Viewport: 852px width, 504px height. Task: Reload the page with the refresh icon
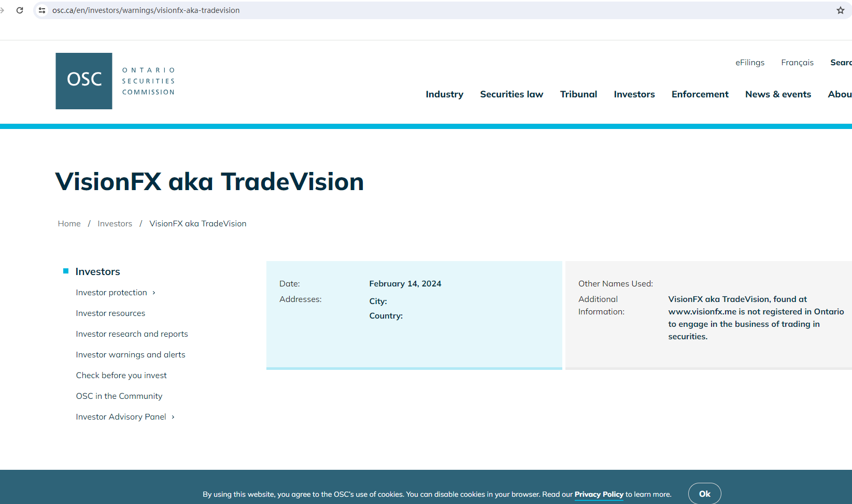tap(20, 10)
